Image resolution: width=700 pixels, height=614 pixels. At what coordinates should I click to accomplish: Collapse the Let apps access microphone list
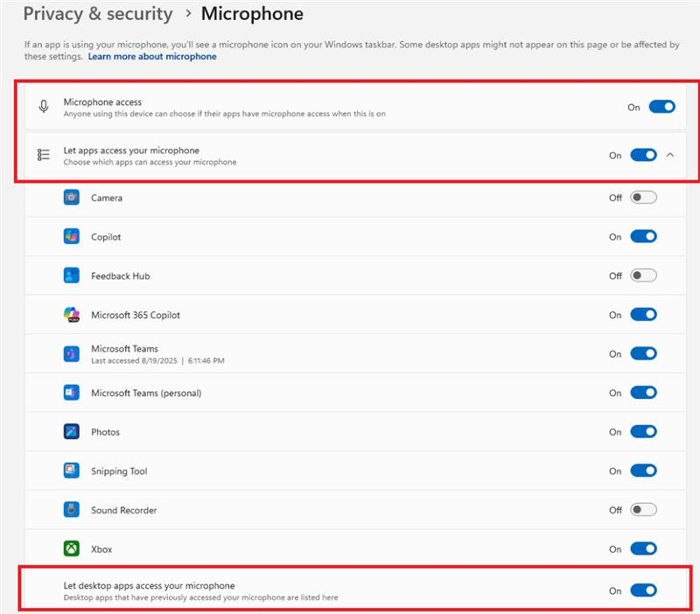pos(670,155)
